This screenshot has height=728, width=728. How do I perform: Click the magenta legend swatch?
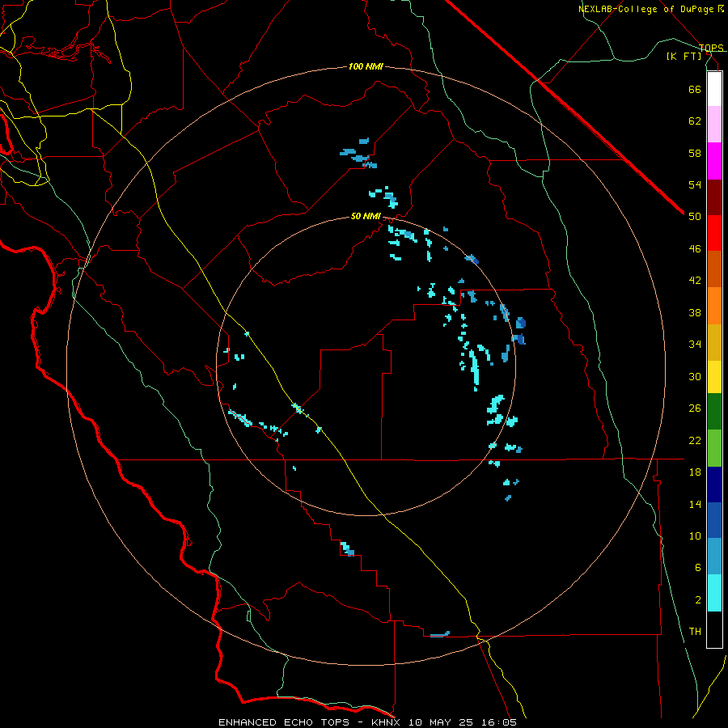click(x=714, y=161)
